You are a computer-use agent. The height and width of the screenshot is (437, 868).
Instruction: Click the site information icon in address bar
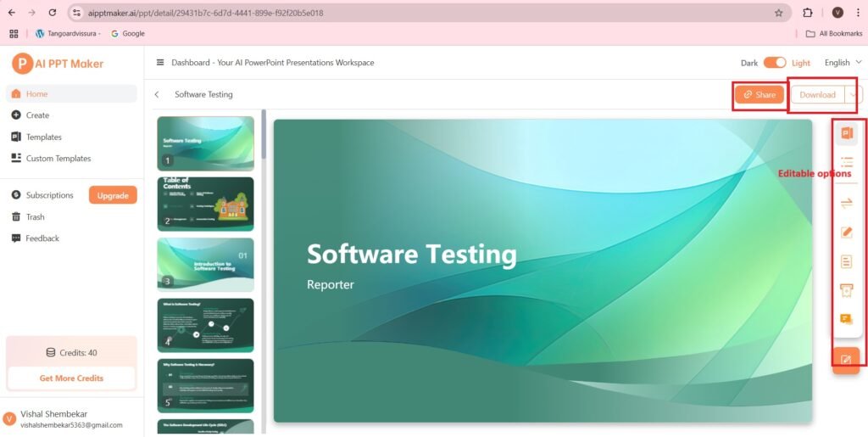(x=77, y=13)
